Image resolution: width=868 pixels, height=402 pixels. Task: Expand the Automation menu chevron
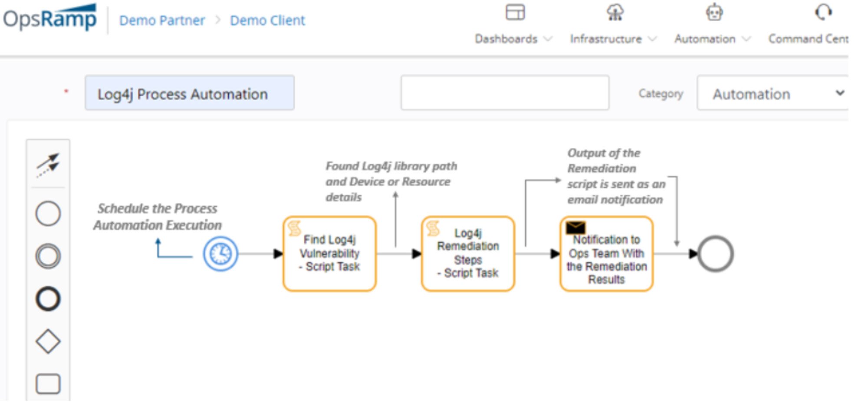click(x=746, y=39)
